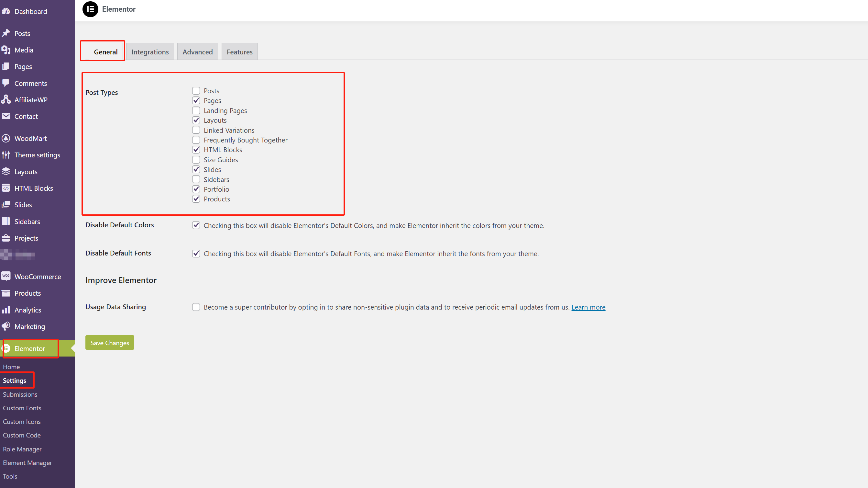Opt into Usage Data Sharing
868x488 pixels.
coord(196,307)
